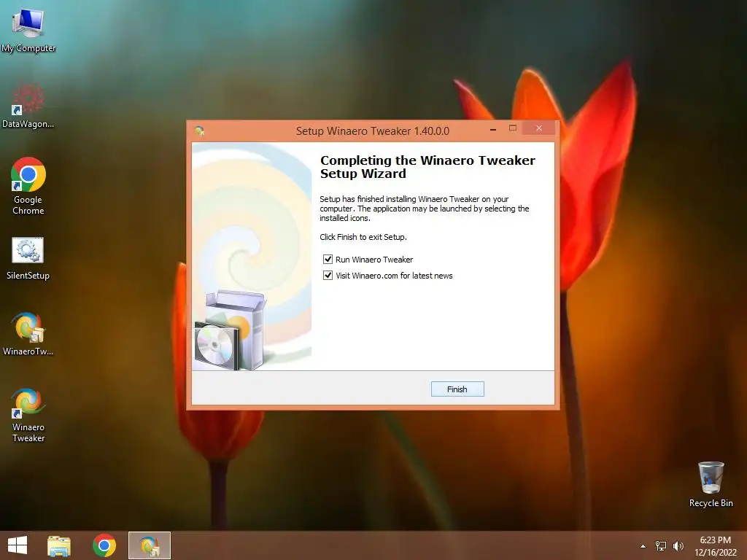Viewport: 747px width, 560px height.
Task: Click the setup window title bar icon
Action: click(x=200, y=131)
